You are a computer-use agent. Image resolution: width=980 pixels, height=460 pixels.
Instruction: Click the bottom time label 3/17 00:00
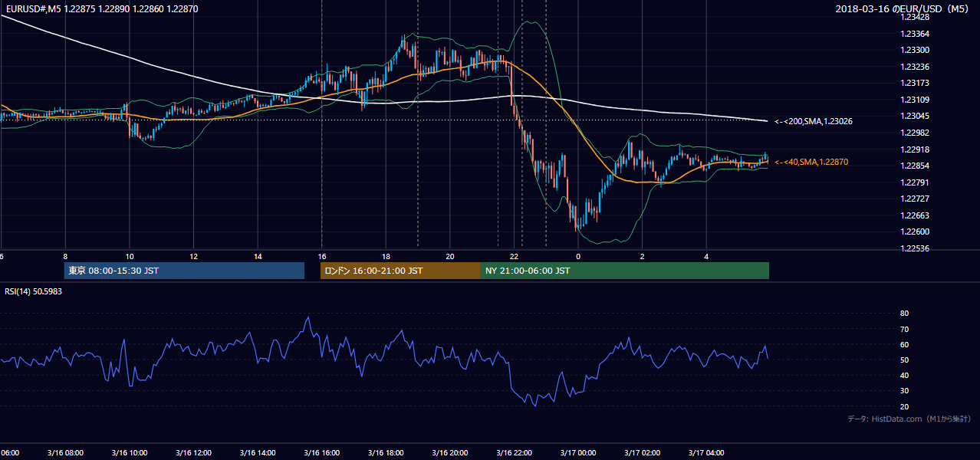[x=578, y=453]
